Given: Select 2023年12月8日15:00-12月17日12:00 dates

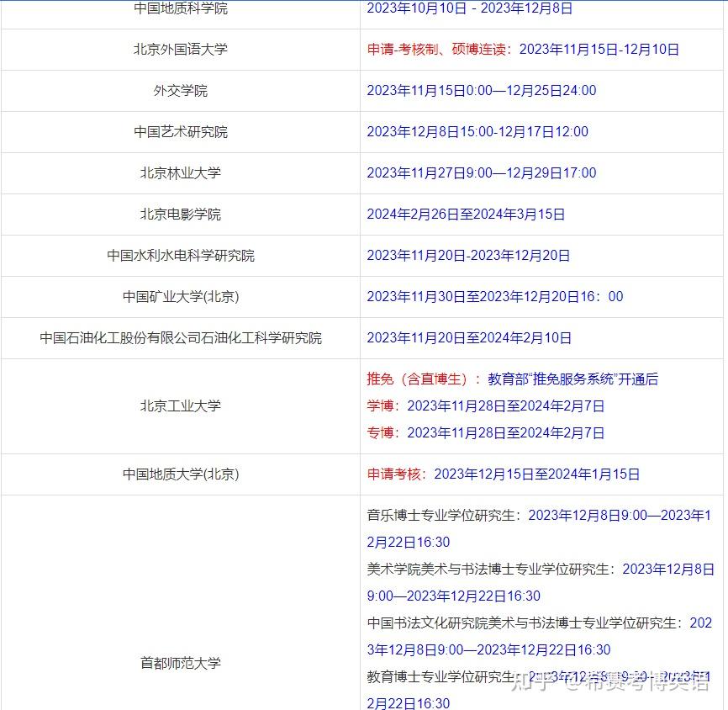Looking at the screenshot, I should 477,132.
